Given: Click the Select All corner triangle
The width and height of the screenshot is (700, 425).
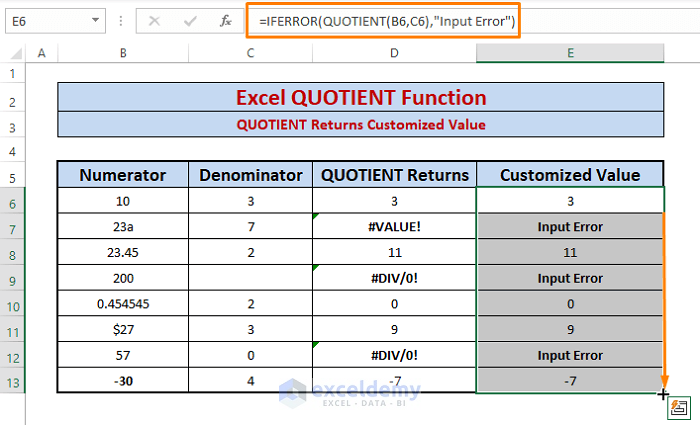Looking at the screenshot, I should [16, 54].
